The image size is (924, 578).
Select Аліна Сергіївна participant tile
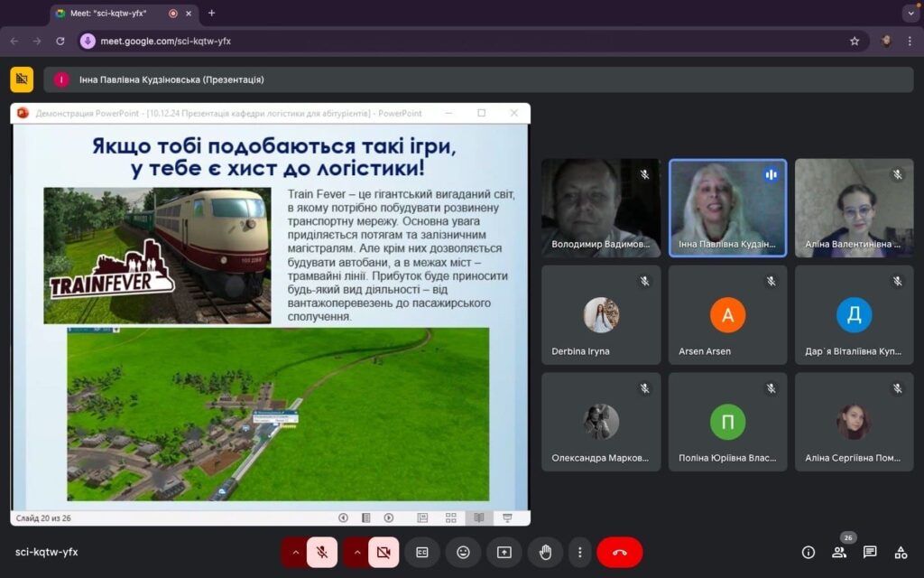pyautogui.click(x=855, y=422)
